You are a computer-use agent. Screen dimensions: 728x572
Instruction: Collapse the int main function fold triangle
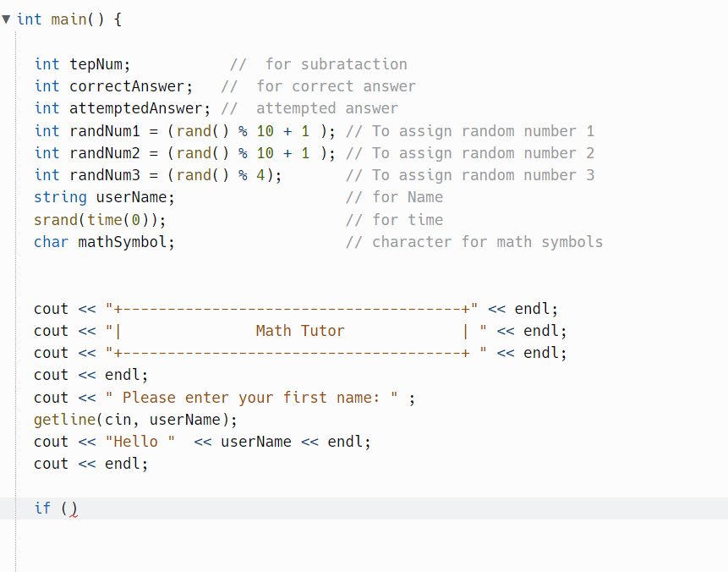(7, 18)
